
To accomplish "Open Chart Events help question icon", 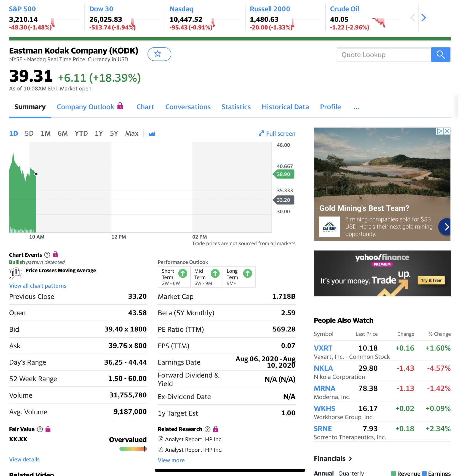I will coord(47,255).
